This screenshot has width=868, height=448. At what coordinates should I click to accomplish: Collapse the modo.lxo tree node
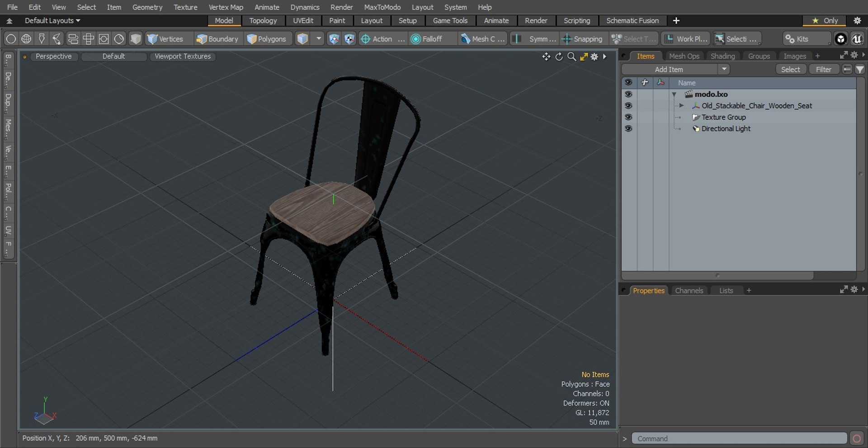[674, 94]
